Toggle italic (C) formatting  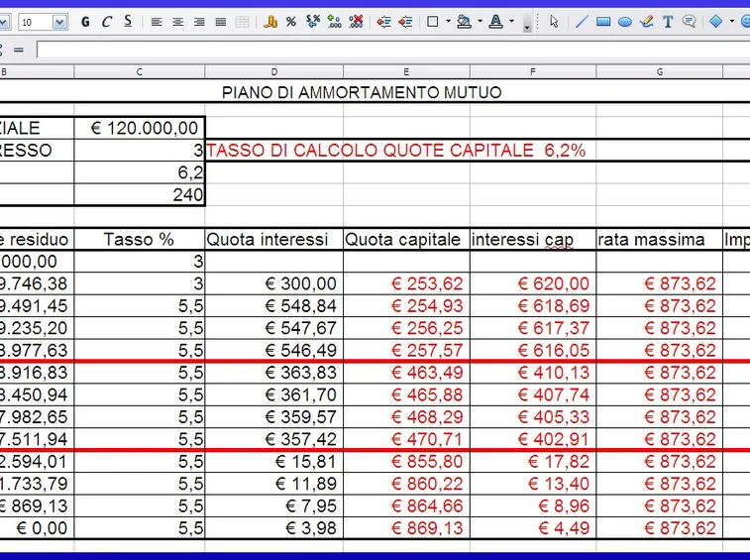point(107,22)
